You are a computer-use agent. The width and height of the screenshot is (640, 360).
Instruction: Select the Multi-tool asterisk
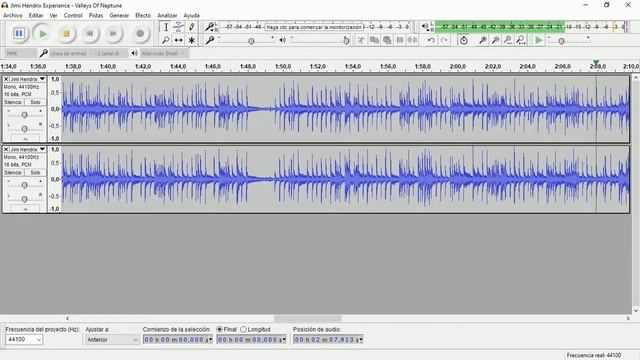191,40
